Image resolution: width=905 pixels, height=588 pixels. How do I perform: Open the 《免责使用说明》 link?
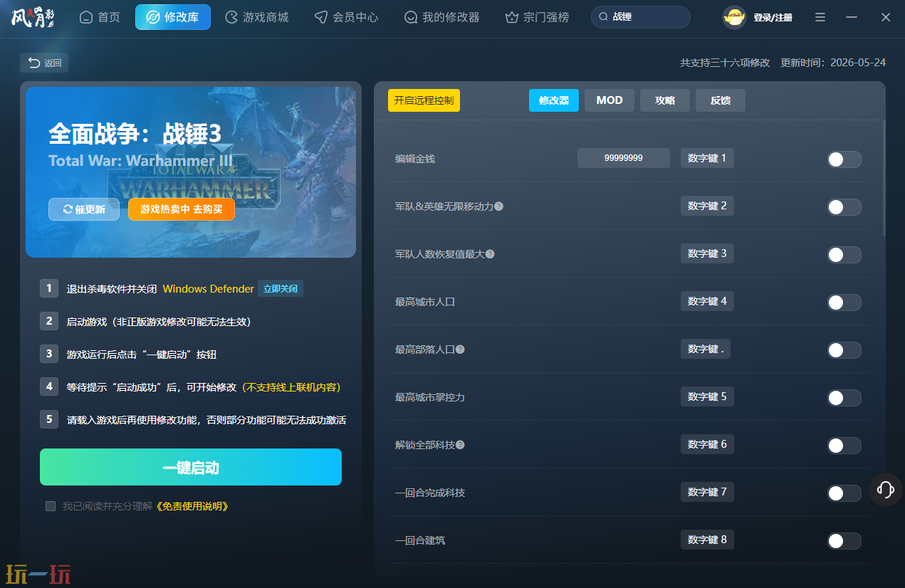click(x=191, y=506)
